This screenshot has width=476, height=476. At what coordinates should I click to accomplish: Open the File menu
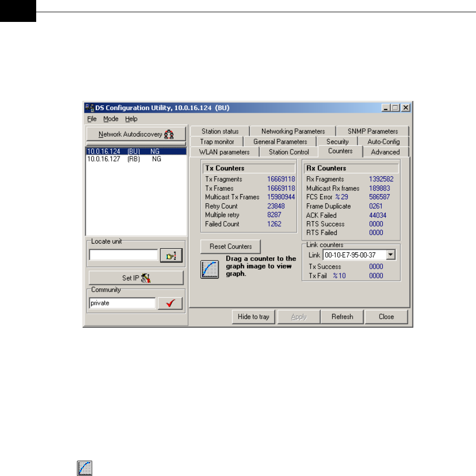click(92, 119)
